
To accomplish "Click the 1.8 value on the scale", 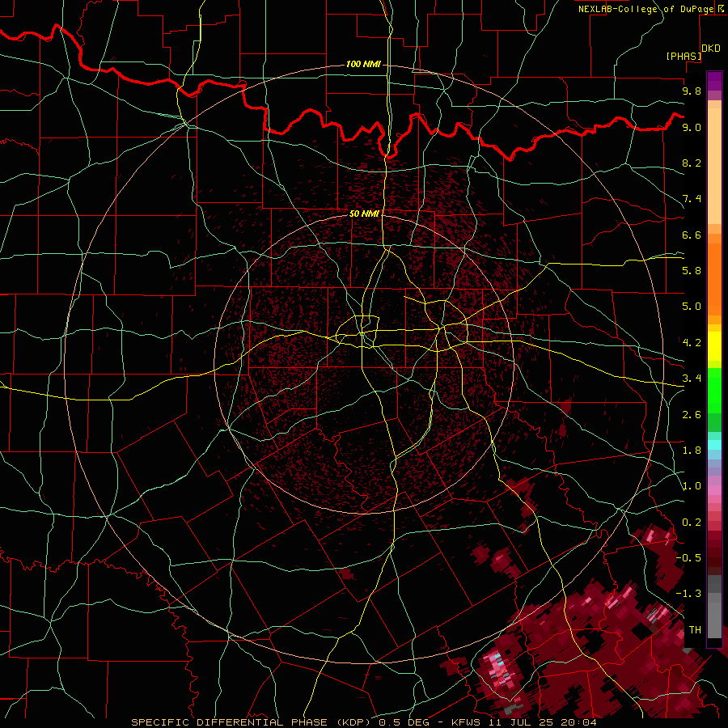I will 692,451.
